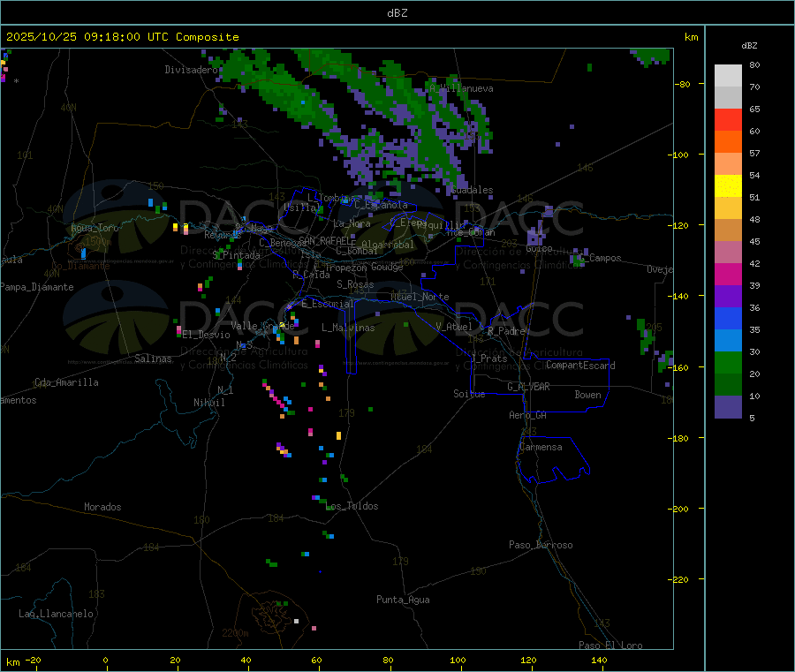Click the 100 km horizontal axis tick

click(x=458, y=661)
